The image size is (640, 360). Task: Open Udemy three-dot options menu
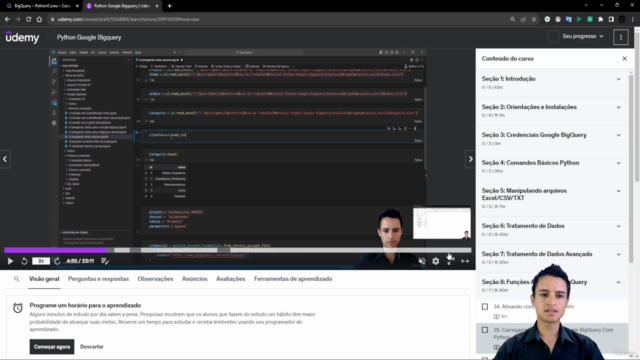(621, 38)
